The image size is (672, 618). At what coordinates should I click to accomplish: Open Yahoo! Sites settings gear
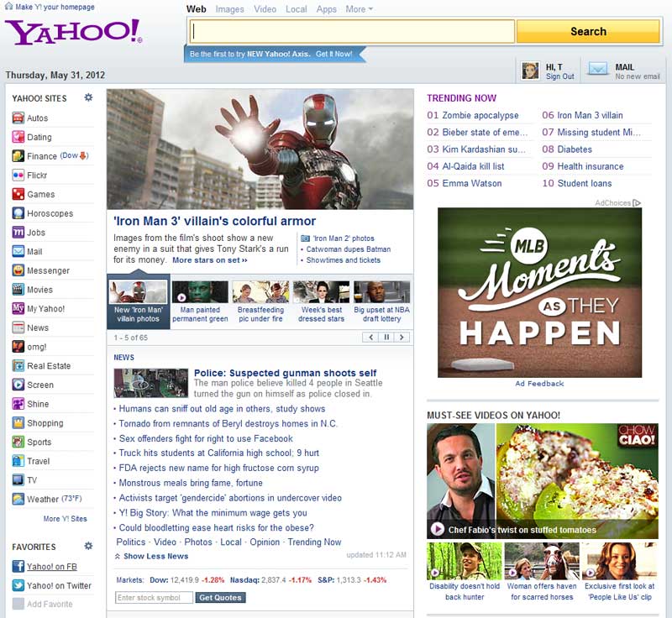(x=88, y=97)
